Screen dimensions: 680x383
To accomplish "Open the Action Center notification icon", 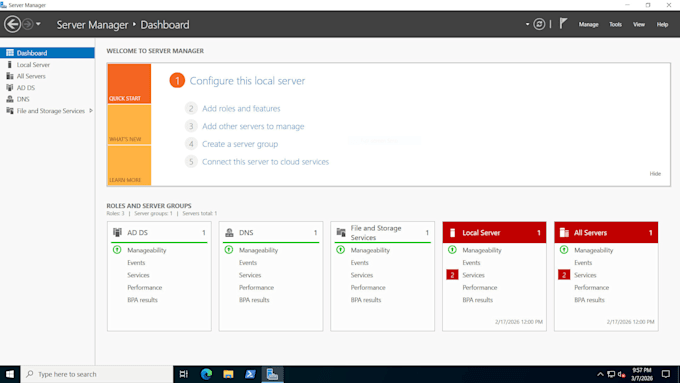I will tap(666, 374).
